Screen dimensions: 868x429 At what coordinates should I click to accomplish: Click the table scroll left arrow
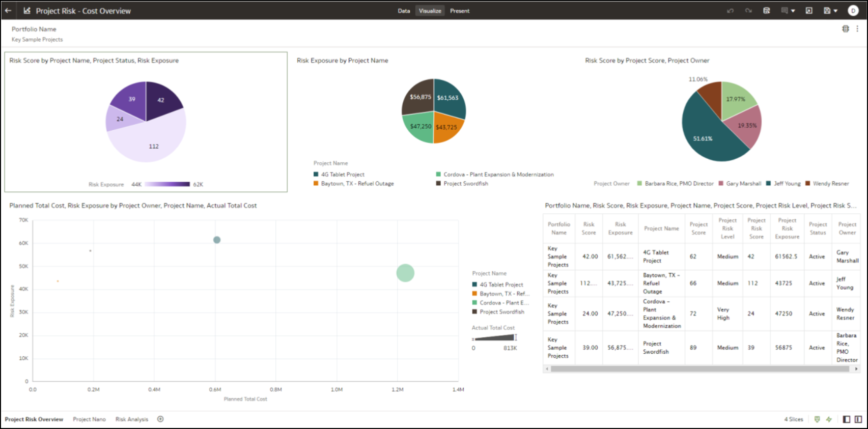(x=547, y=369)
